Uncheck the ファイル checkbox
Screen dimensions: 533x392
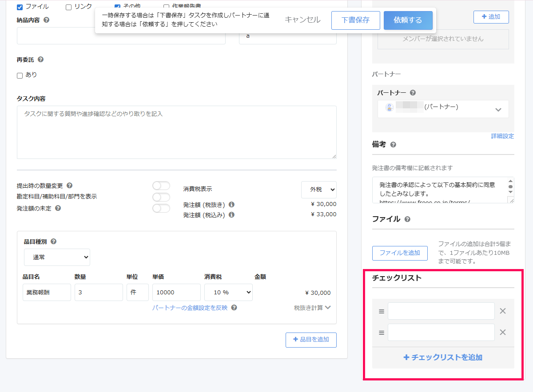tap(20, 7)
